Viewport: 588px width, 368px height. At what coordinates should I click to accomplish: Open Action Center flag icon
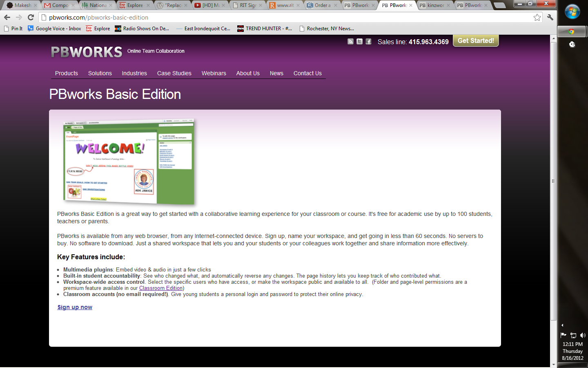[563, 335]
